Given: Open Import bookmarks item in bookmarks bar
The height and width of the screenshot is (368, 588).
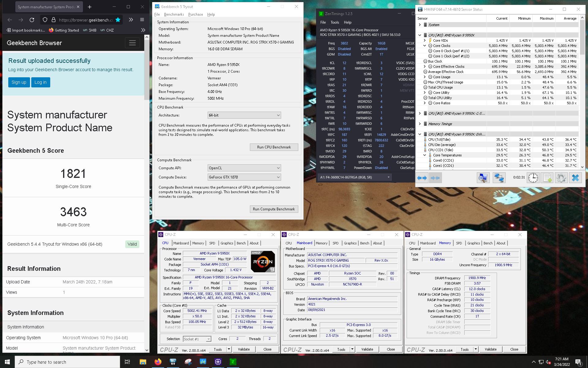Looking at the screenshot, I should (x=26, y=30).
